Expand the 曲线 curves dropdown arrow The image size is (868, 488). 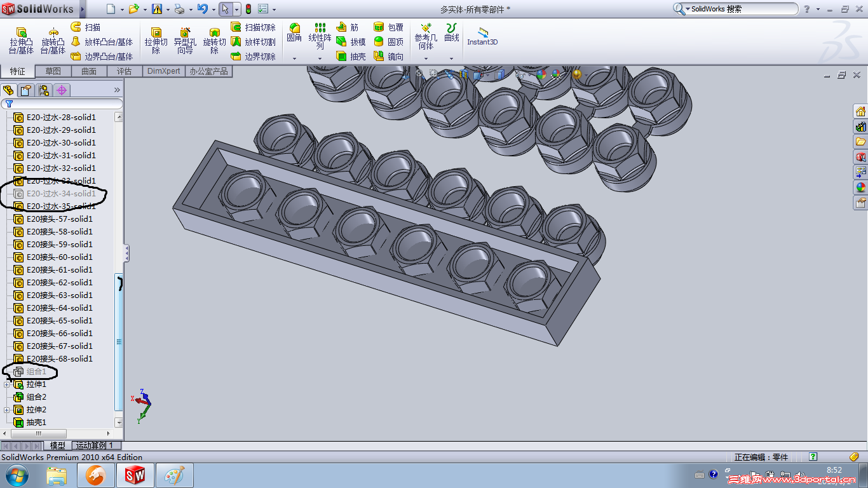click(x=451, y=58)
